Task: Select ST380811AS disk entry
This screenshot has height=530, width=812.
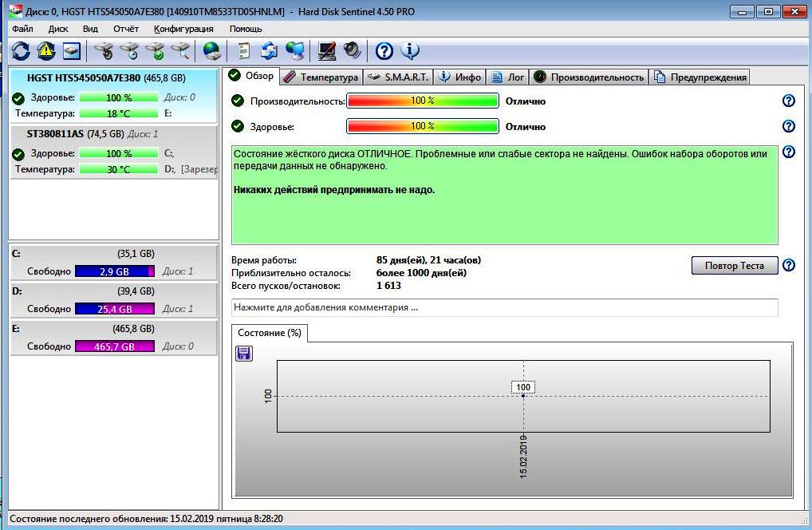Action: point(114,152)
